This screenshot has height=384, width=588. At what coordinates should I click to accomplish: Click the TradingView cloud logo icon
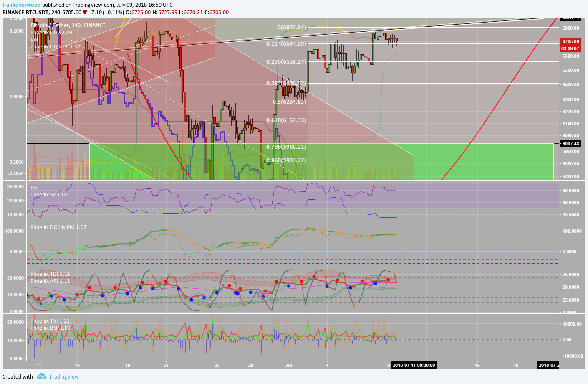click(41, 376)
